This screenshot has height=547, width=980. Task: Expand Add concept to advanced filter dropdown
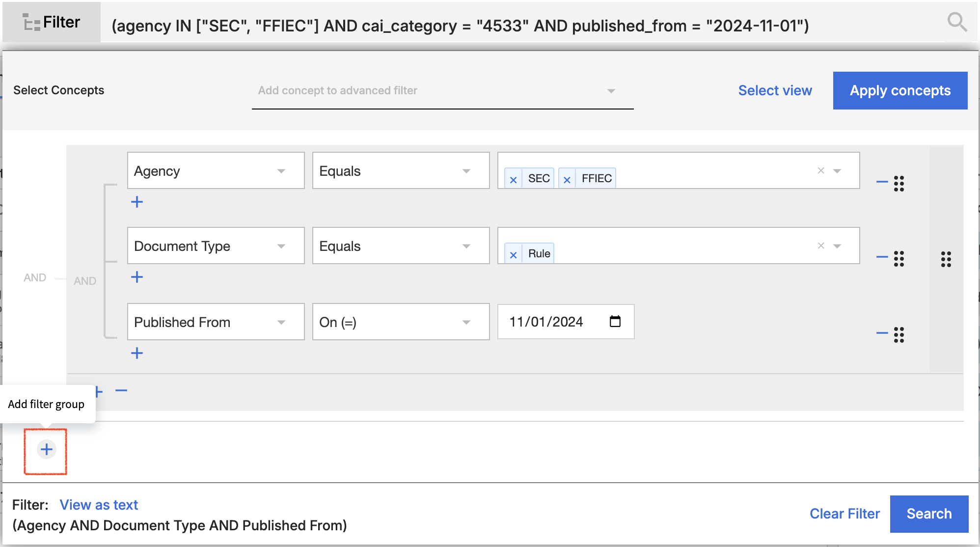pyautogui.click(x=611, y=91)
